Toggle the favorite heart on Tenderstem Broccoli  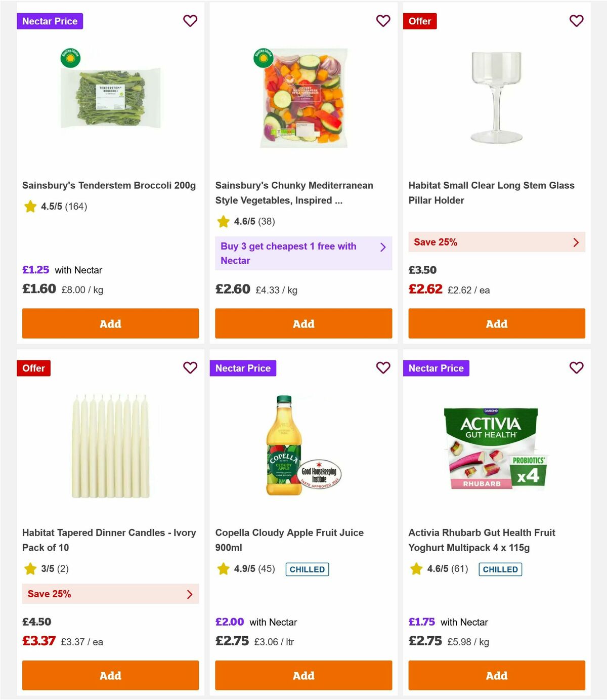190,21
